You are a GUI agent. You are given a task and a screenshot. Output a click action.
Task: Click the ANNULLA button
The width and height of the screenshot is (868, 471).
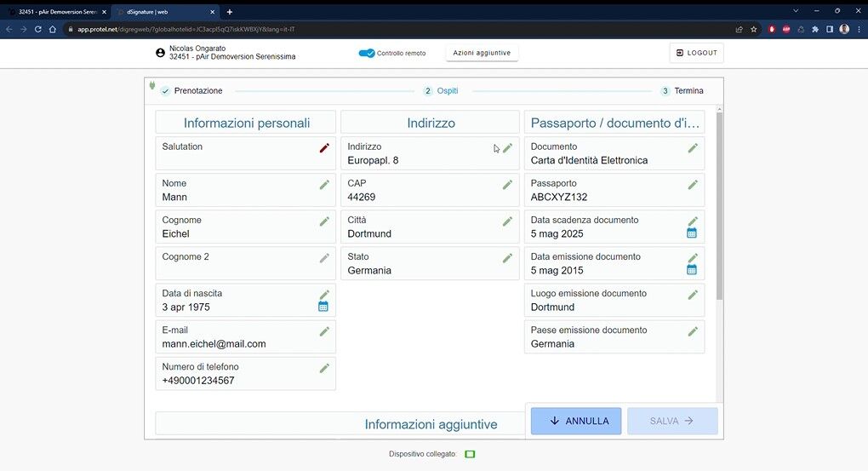coord(576,421)
